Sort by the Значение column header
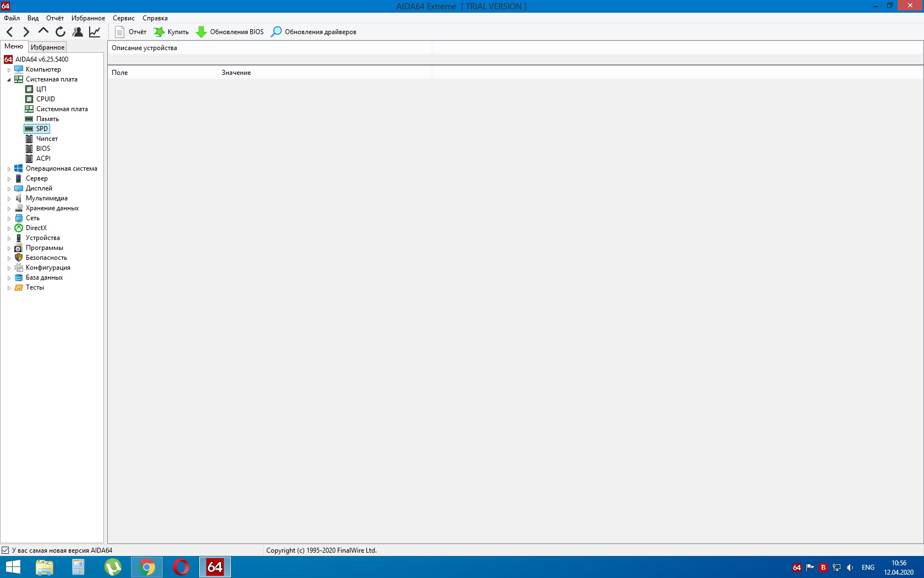 point(325,73)
